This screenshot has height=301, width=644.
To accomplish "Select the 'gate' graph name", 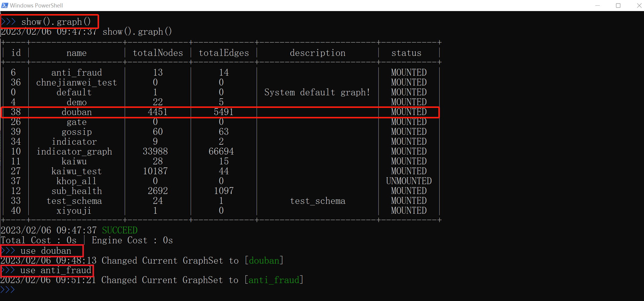I will coord(77,122).
